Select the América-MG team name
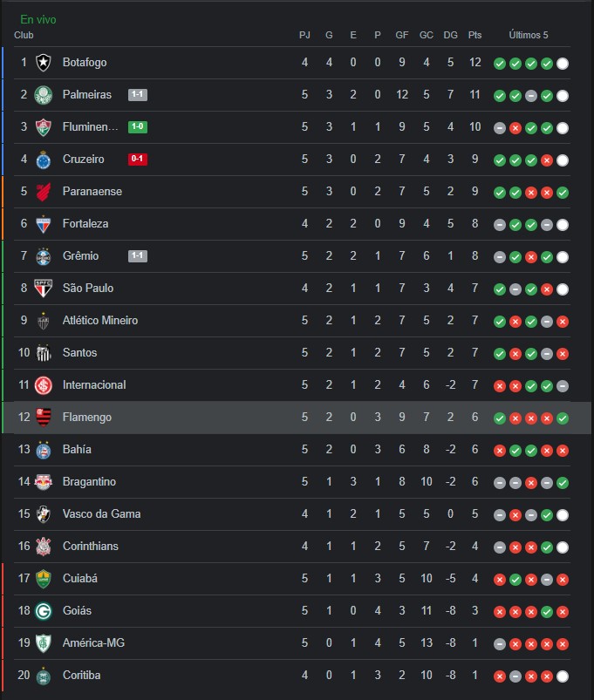This screenshot has height=700, width=594. coord(93,642)
